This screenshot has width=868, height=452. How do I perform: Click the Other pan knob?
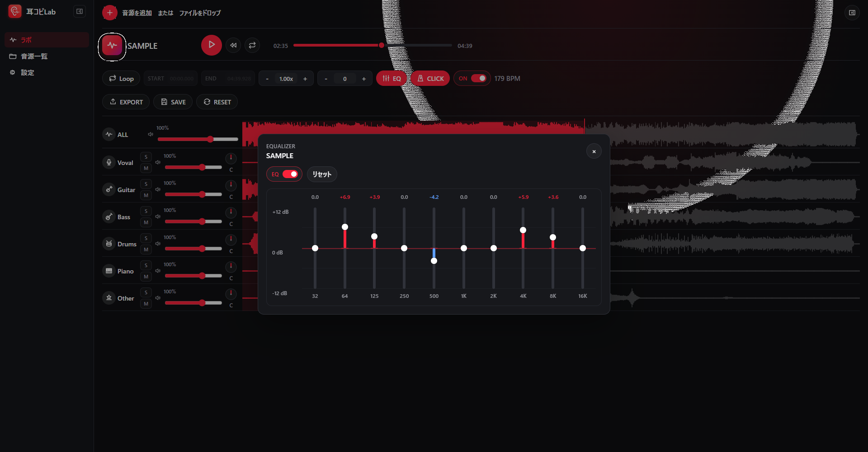coord(231,293)
